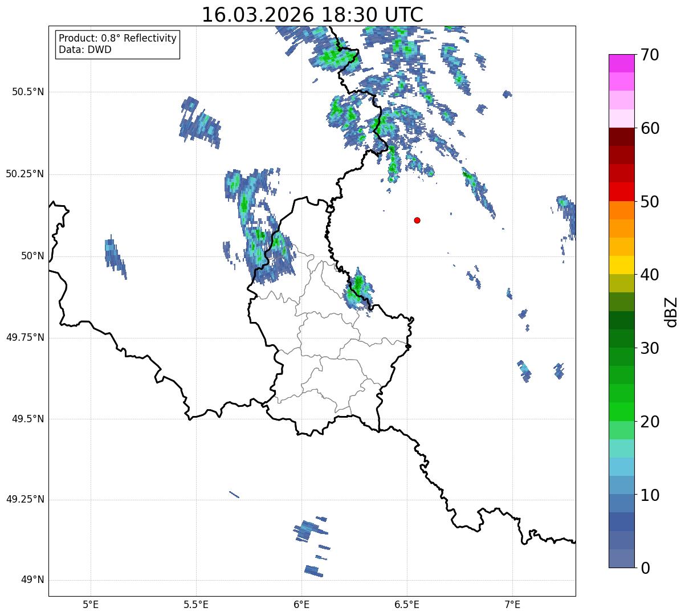This screenshot has width=685, height=616.
Task: Click the bright green 20 dBZ swatch
Action: click(x=622, y=412)
